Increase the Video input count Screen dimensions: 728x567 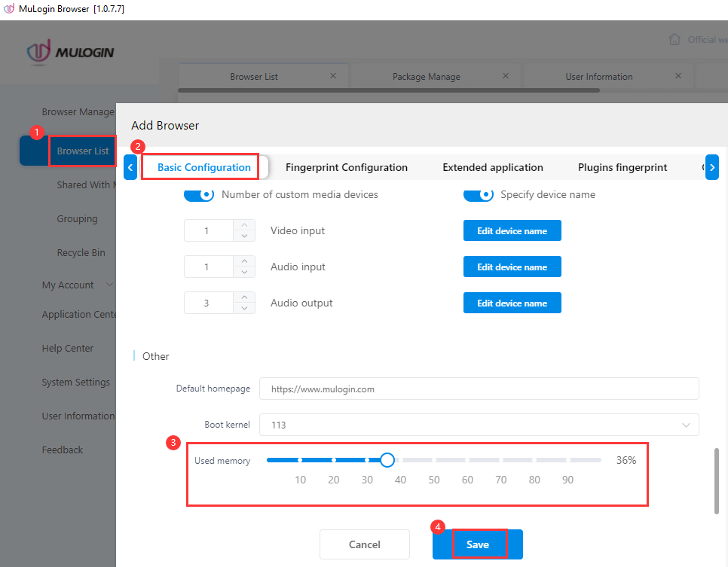pyautogui.click(x=244, y=225)
